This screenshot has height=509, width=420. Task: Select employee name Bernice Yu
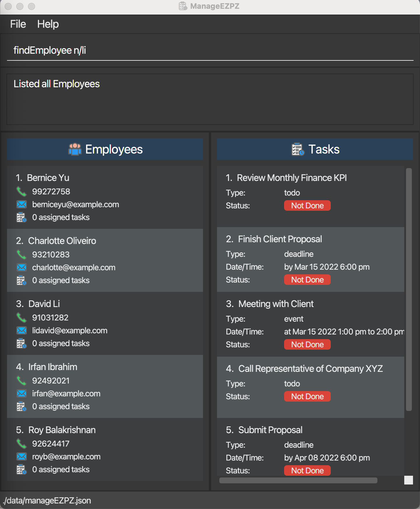(x=48, y=178)
